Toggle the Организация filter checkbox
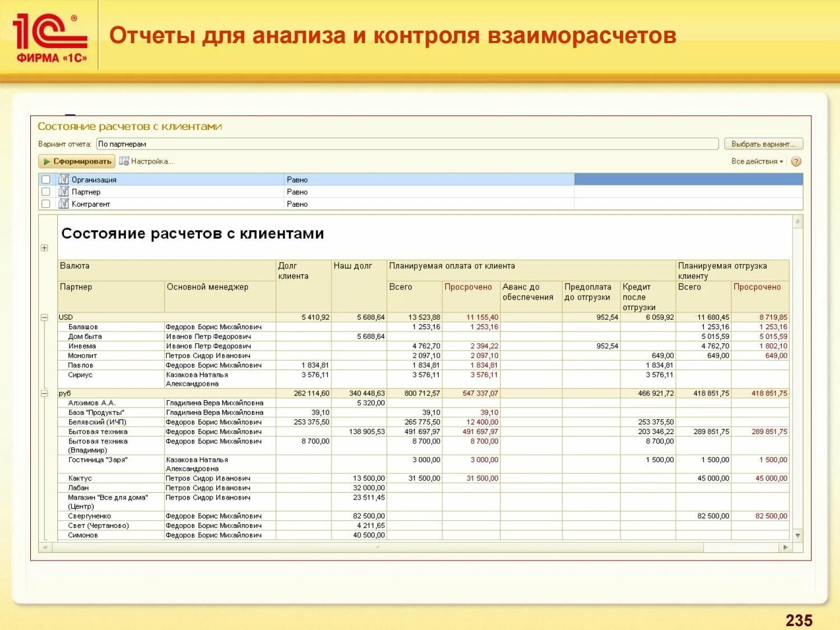This screenshot has width=840, height=630. pos(46,180)
